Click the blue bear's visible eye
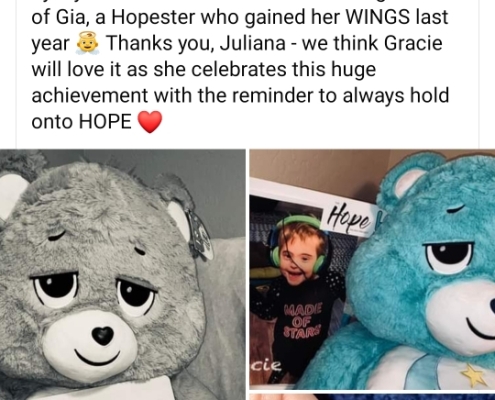This screenshot has width=495, height=400. pyautogui.click(x=449, y=256)
